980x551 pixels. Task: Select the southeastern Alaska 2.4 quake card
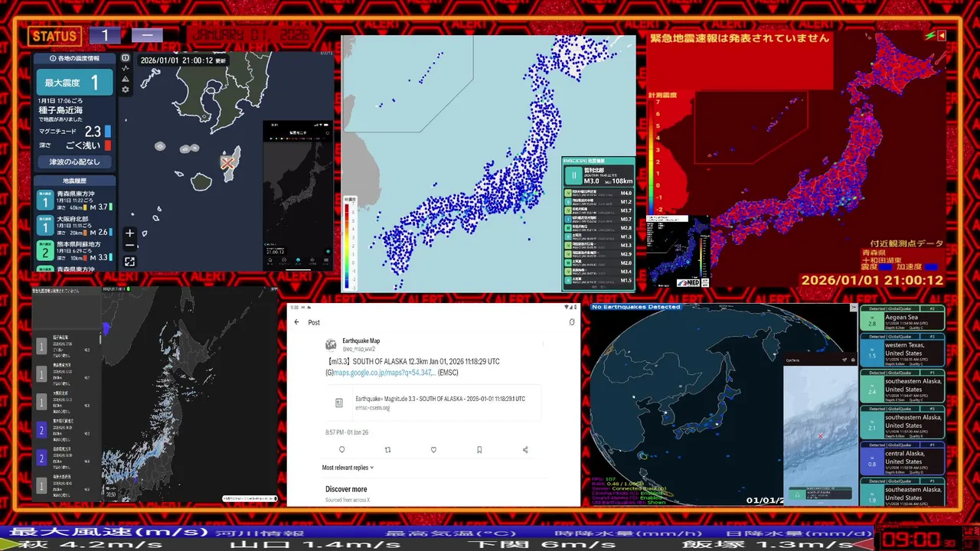coord(902,386)
